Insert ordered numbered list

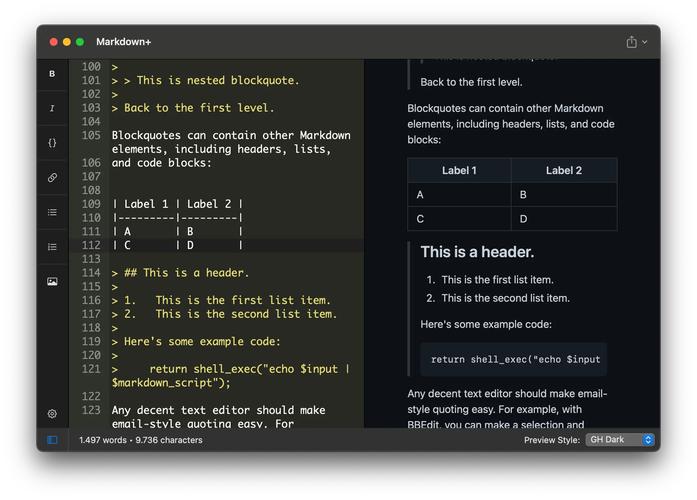[52, 247]
